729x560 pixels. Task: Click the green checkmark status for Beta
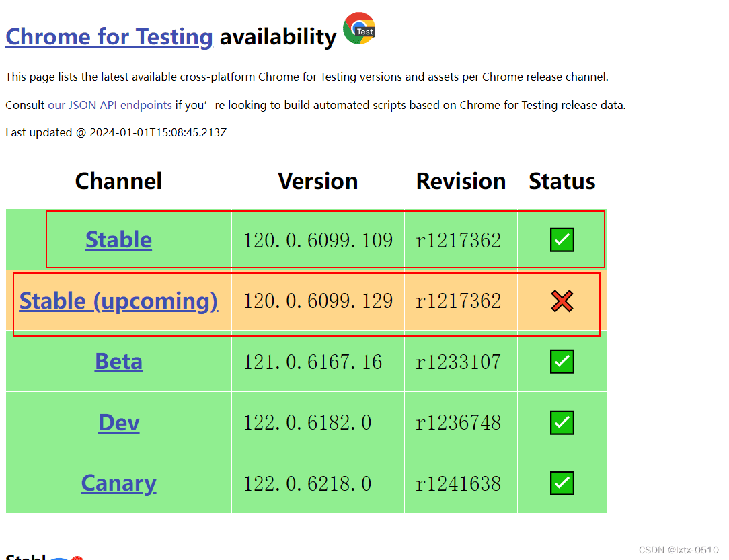tap(562, 362)
